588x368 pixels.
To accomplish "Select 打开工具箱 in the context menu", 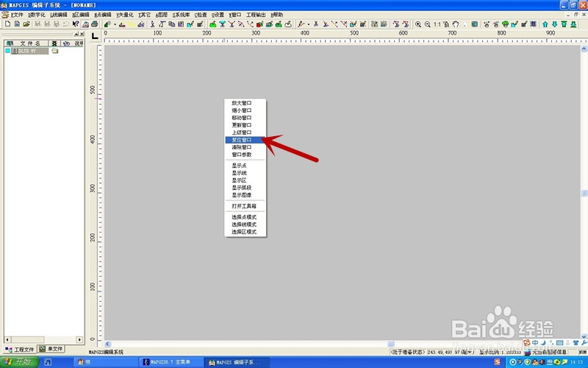I will tap(245, 206).
